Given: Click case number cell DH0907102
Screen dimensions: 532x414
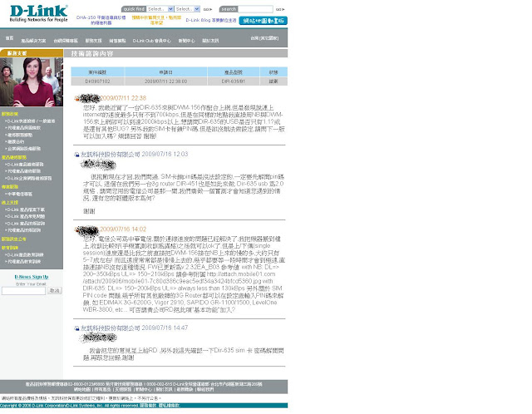Looking at the screenshot, I should click(x=98, y=81).
